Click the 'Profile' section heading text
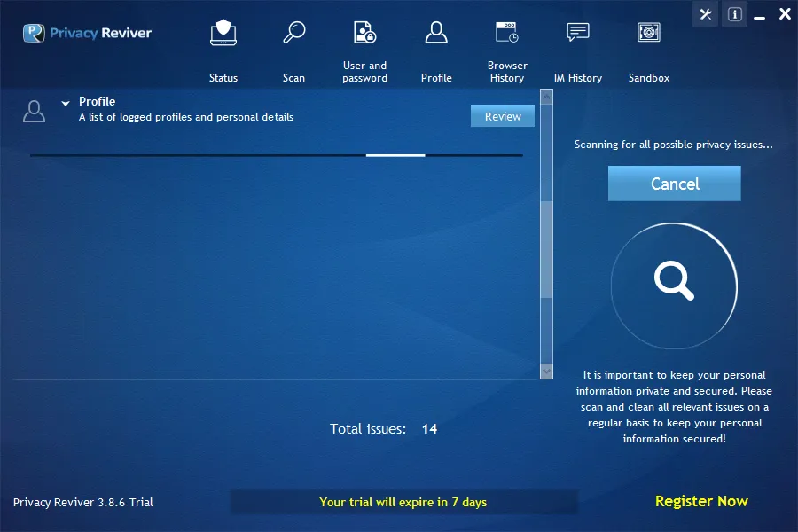 [x=98, y=101]
